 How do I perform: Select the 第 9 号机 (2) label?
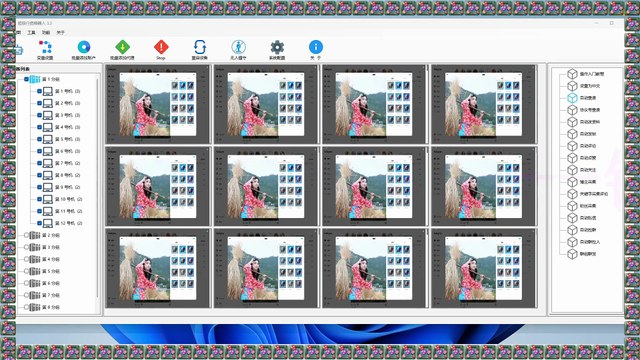pyautogui.click(x=68, y=187)
